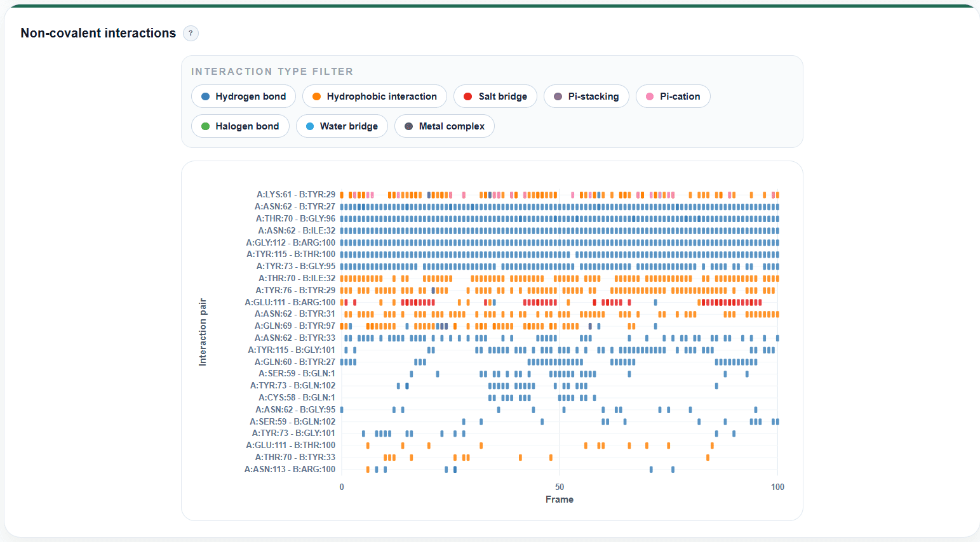The height and width of the screenshot is (542, 980).
Task: Toggle the Pi-cation filter
Action: (x=673, y=96)
